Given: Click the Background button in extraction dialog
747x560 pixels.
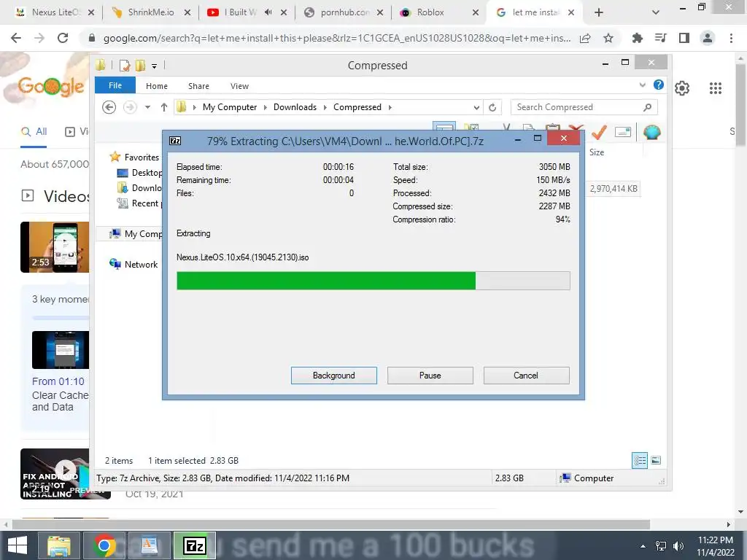Looking at the screenshot, I should click(x=333, y=376).
